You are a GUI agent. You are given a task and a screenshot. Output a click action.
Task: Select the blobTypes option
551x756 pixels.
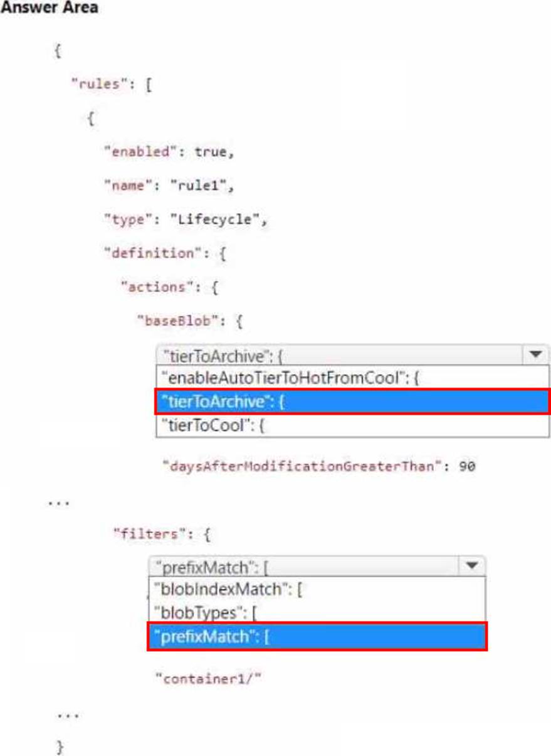coord(317,612)
